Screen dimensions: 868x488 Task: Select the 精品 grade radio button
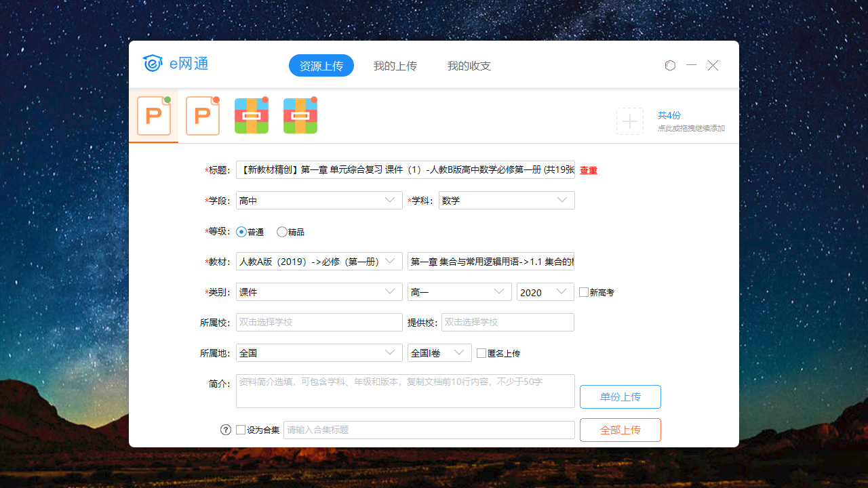(x=282, y=232)
